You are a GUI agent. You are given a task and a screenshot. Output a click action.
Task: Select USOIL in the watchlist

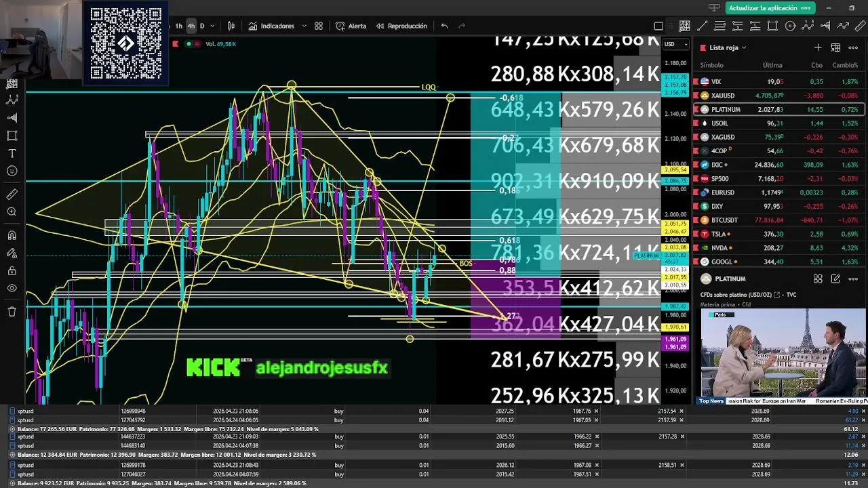point(778,123)
